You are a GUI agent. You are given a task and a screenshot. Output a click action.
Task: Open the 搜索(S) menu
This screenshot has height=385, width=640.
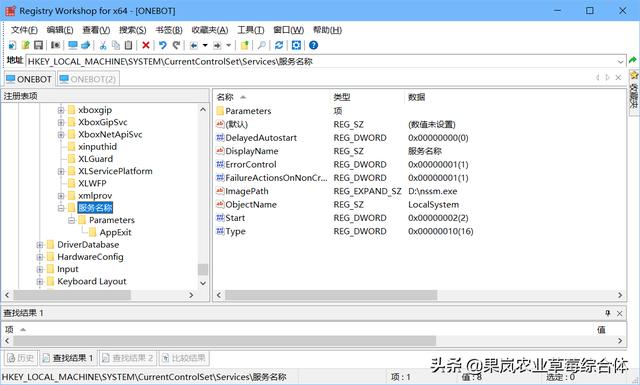133,30
